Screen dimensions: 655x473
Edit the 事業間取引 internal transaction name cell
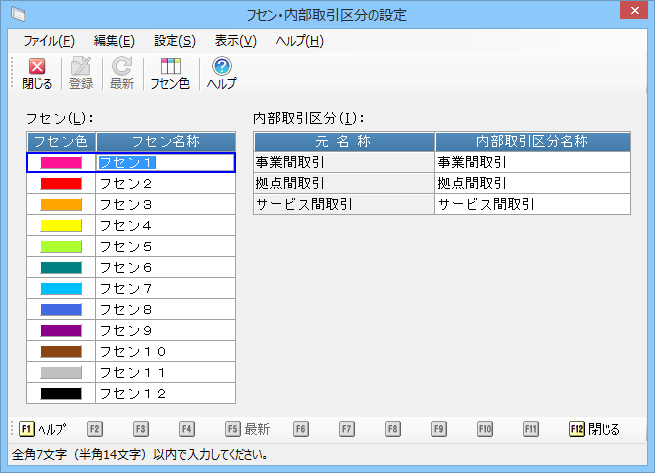(532, 162)
